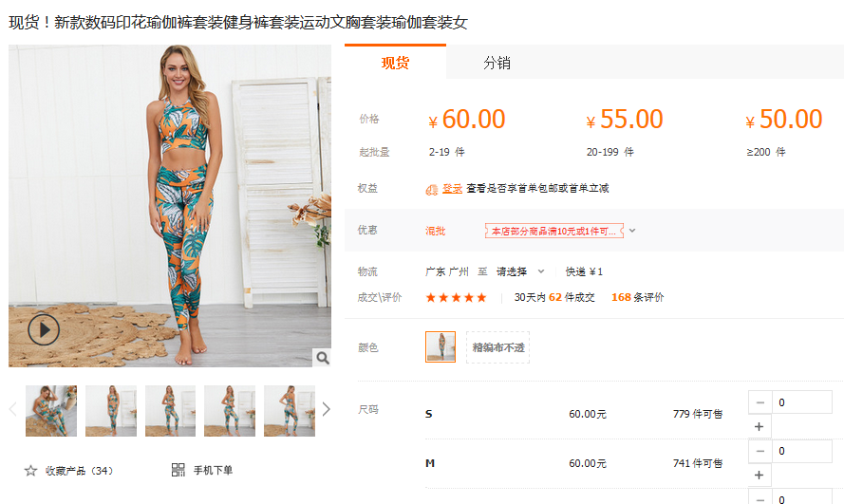Click the coupon icon beside 登录
844x504 pixels.
(x=432, y=189)
